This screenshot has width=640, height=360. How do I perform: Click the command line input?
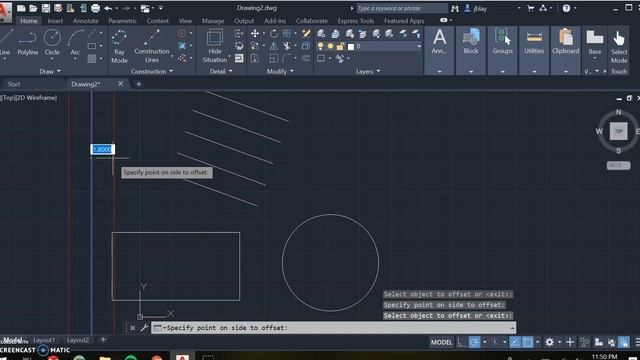[x=333, y=328]
